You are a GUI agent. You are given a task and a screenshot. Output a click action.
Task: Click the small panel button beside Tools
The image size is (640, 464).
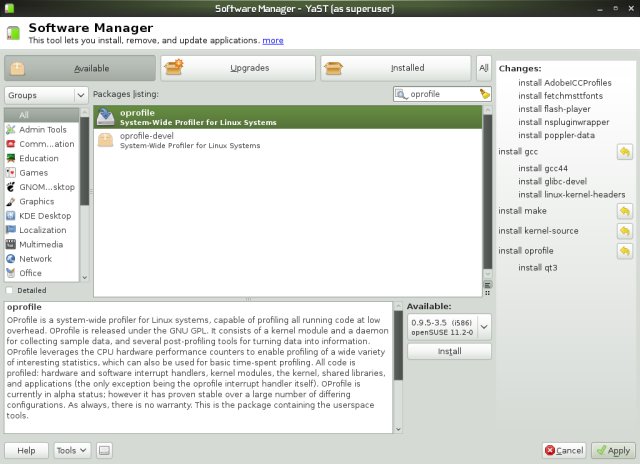[104, 451]
